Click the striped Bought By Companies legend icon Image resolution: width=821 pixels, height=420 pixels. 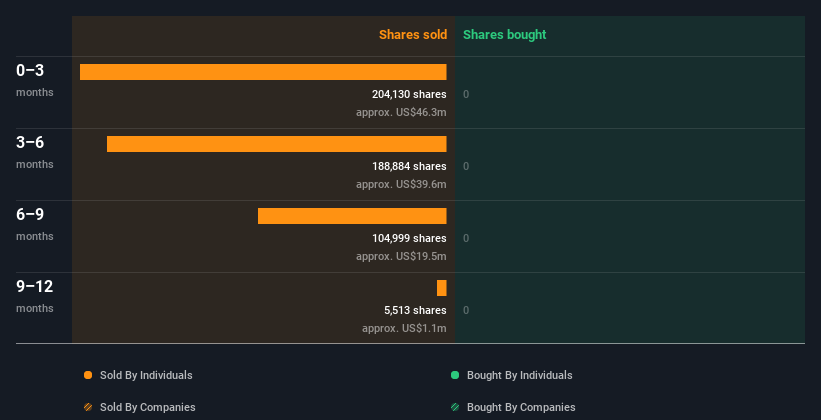(x=455, y=407)
